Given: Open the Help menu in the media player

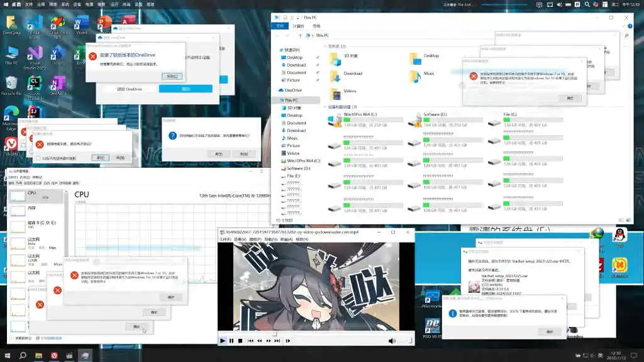Looking at the screenshot, I should pos(302,239).
